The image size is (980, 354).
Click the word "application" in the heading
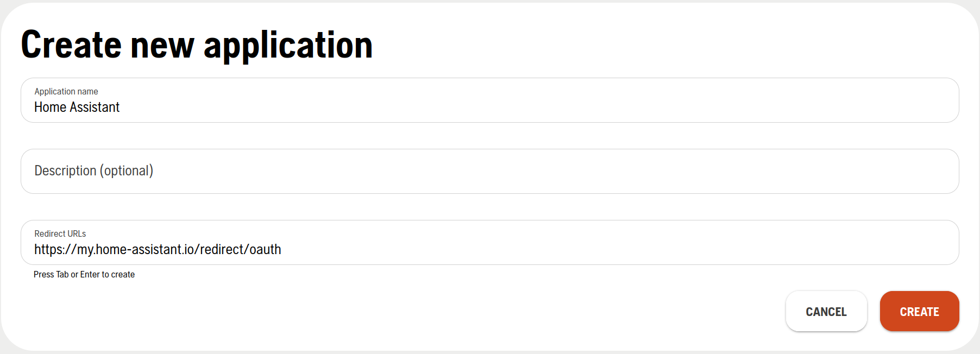(288, 45)
